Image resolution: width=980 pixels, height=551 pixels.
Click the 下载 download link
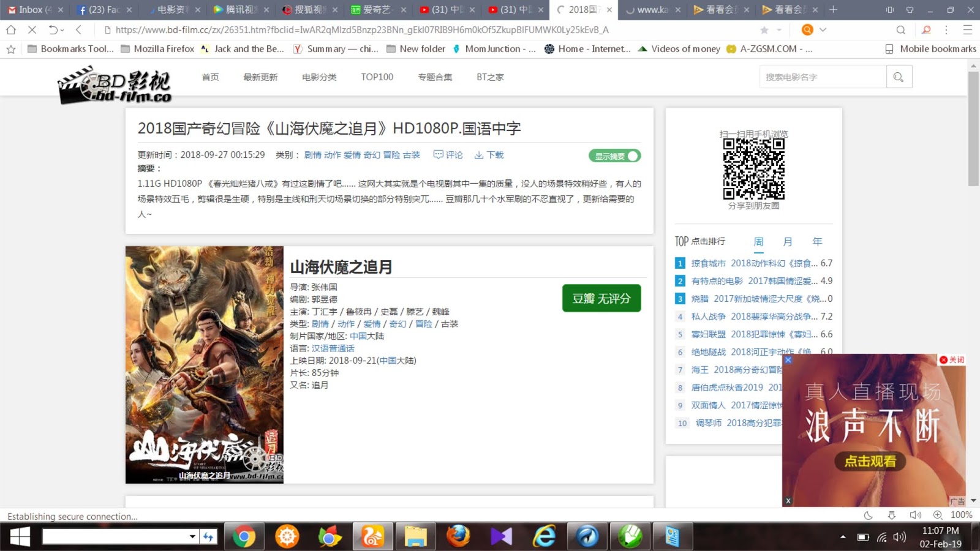pos(489,155)
